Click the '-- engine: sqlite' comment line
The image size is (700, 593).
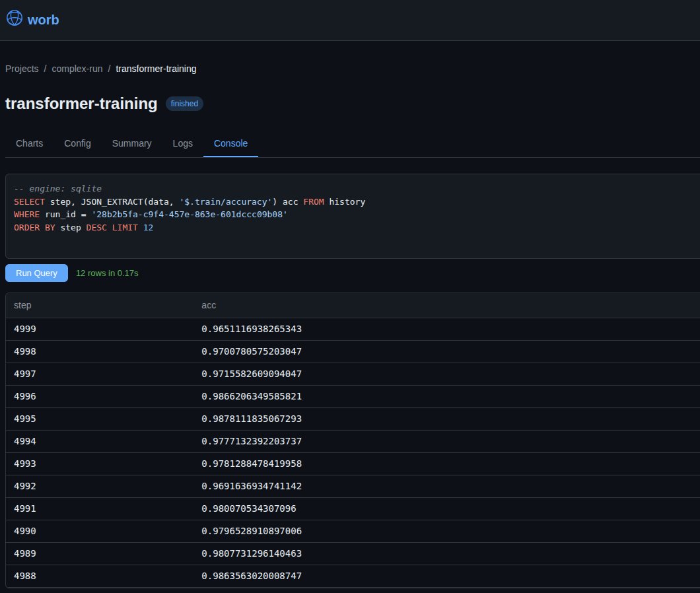[x=57, y=188]
